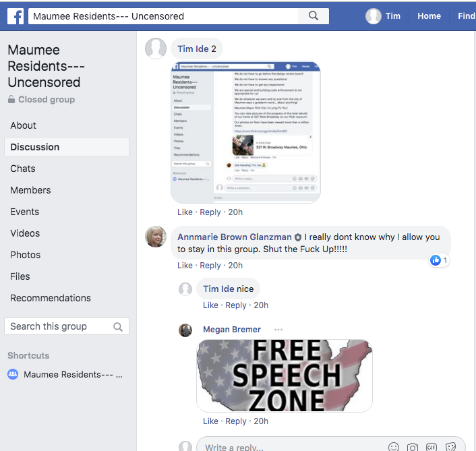This screenshot has height=451, width=476.
Task: Click the magnifier icon in Search this group
Action: 118,327
